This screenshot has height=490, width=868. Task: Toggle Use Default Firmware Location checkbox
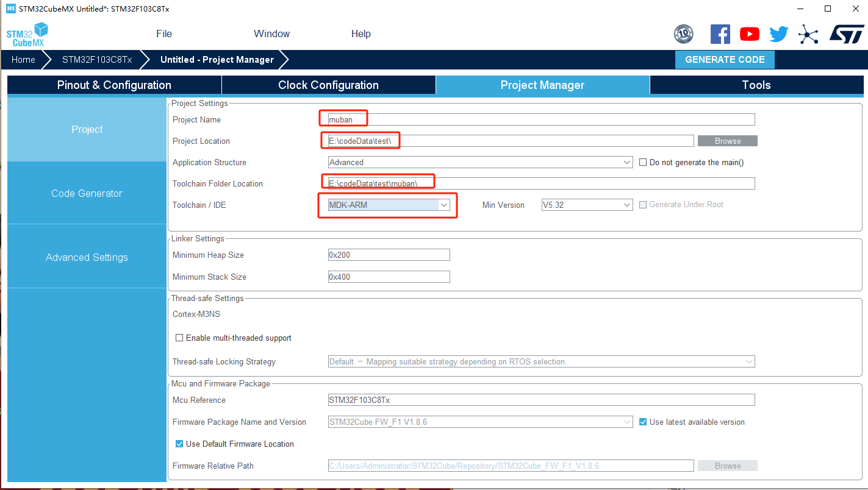[x=179, y=444]
